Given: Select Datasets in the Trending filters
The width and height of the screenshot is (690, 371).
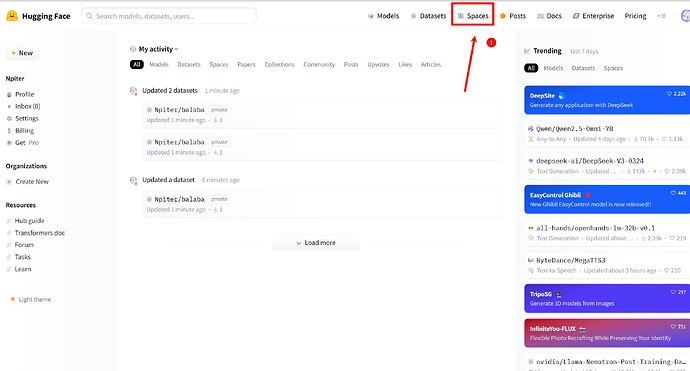Looking at the screenshot, I should click(583, 68).
